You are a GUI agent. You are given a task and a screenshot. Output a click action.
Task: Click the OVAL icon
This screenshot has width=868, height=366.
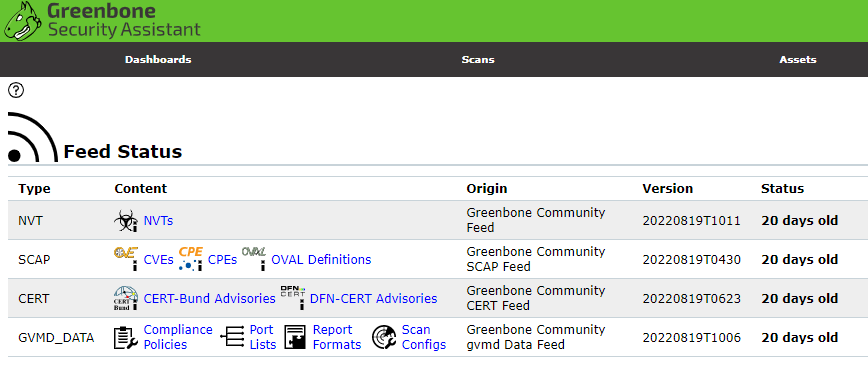[x=255, y=259]
